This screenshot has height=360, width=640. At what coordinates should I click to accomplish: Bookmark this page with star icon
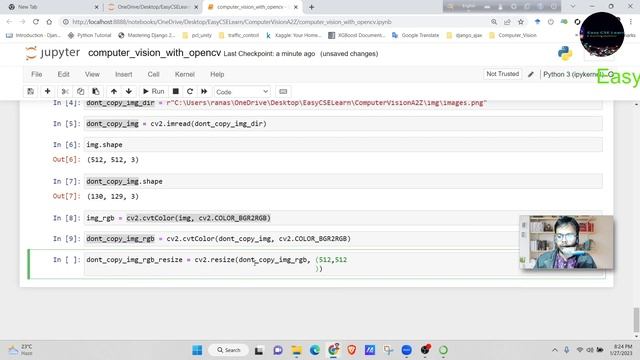click(x=521, y=22)
